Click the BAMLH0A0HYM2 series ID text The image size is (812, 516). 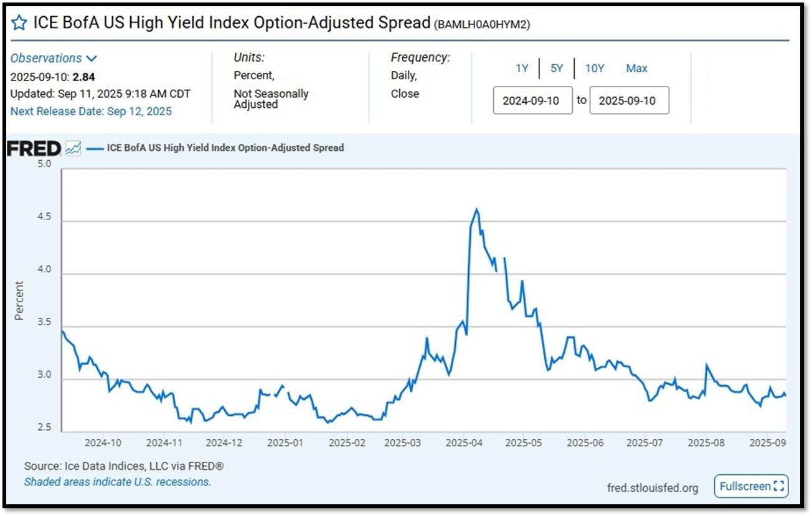pyautogui.click(x=481, y=24)
